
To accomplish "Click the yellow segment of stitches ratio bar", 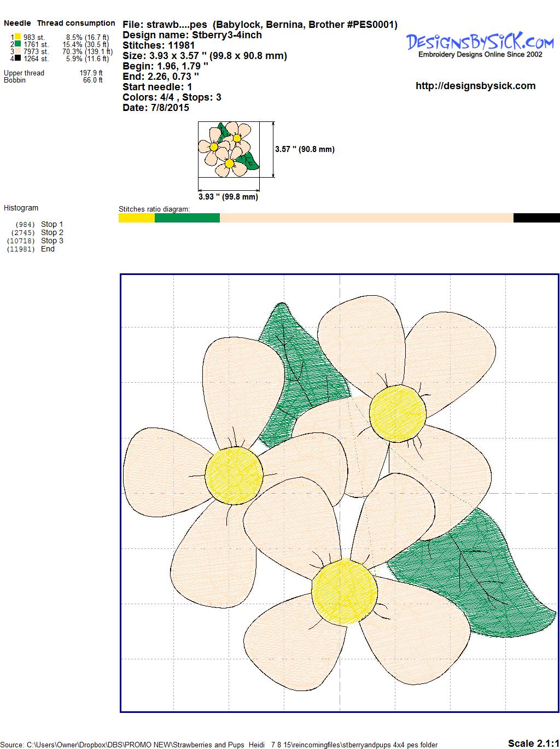I will [x=137, y=218].
